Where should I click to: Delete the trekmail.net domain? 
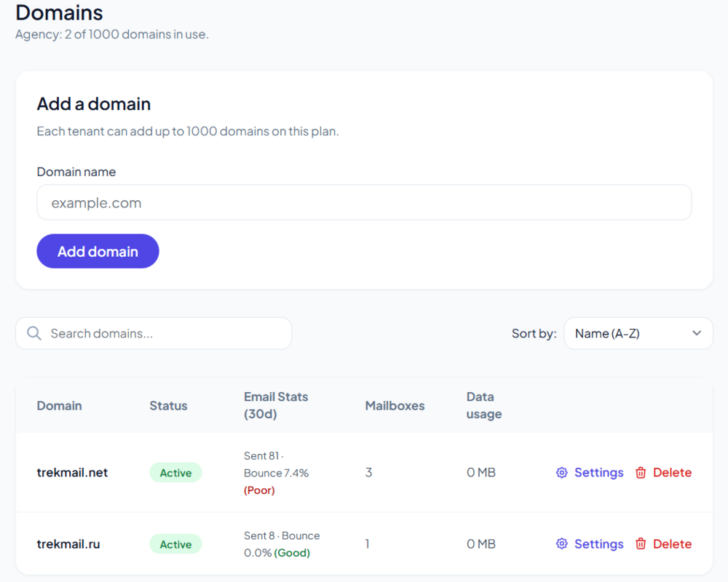(671, 472)
